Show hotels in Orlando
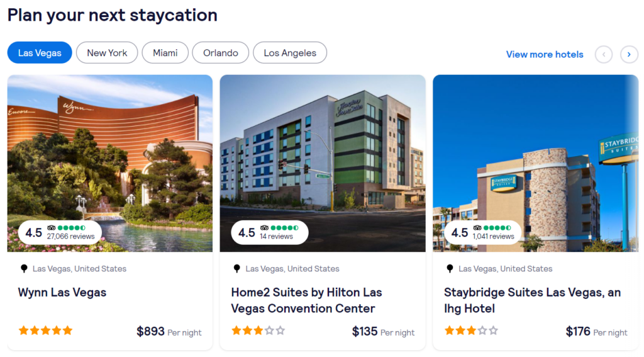This screenshot has height=357, width=644. coord(220,53)
